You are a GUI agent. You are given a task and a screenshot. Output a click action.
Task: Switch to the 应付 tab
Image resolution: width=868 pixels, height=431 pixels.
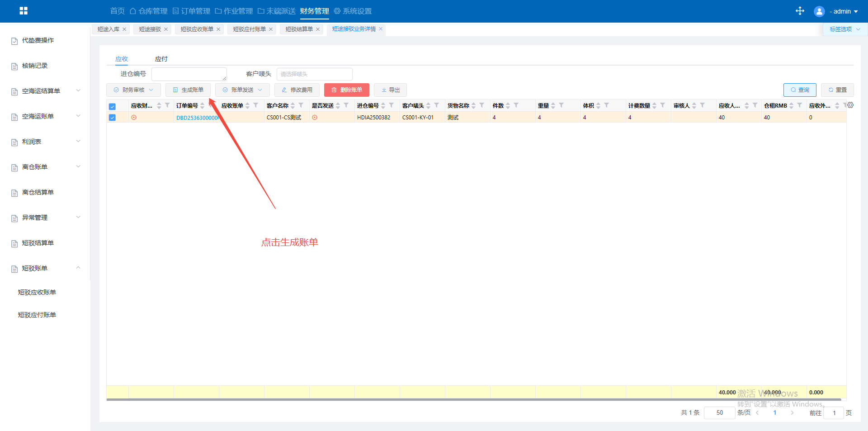pos(161,59)
